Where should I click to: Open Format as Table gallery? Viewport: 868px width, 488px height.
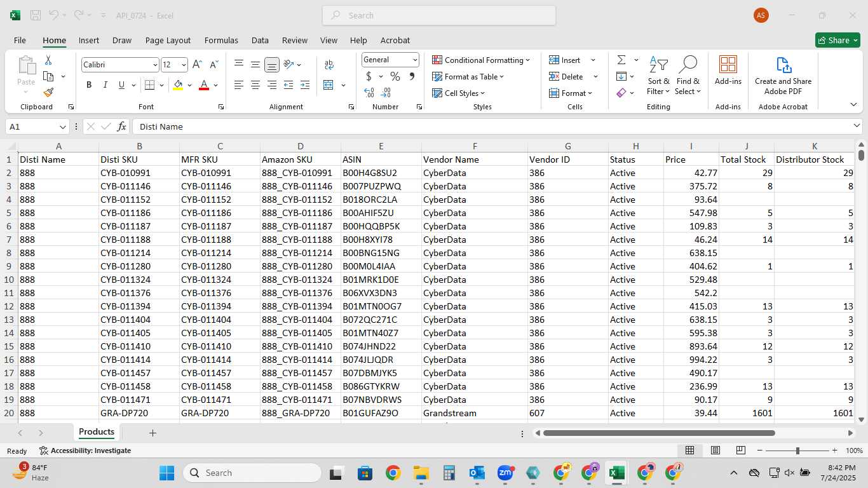(x=468, y=76)
